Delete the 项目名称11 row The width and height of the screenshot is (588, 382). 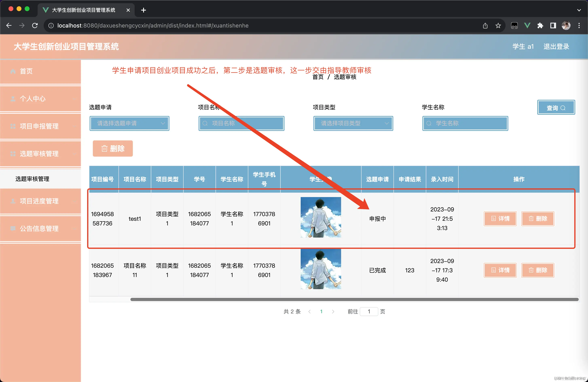pyautogui.click(x=538, y=270)
